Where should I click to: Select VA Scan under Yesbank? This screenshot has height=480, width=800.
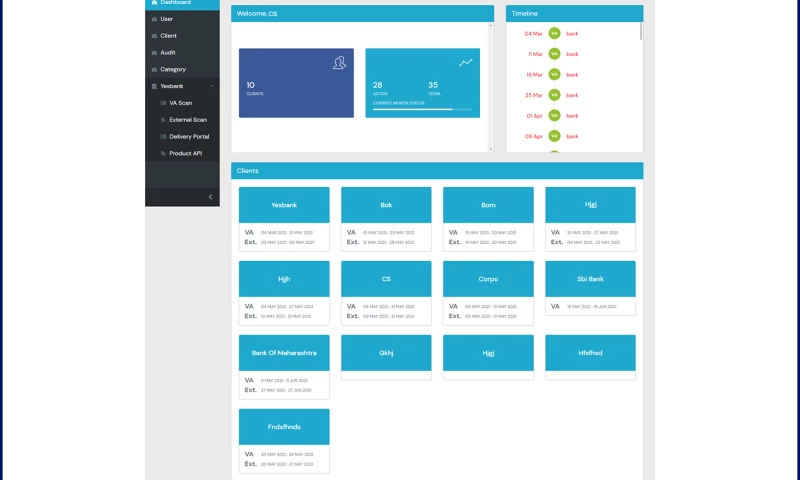[182, 103]
